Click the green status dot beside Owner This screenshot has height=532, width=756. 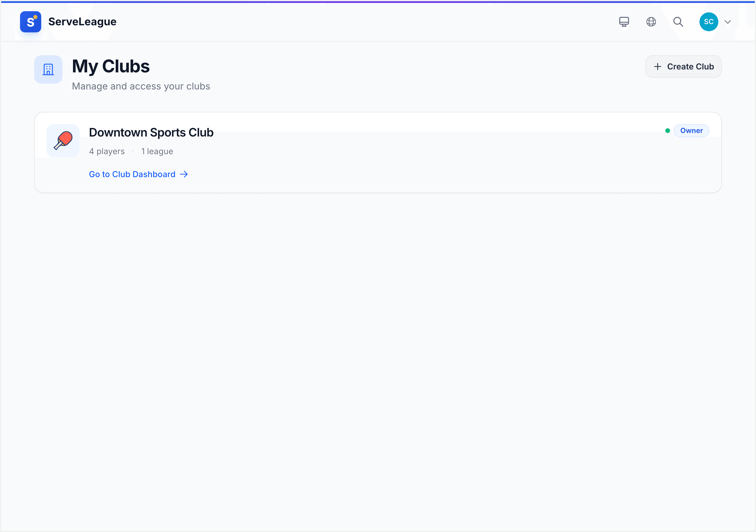point(667,131)
